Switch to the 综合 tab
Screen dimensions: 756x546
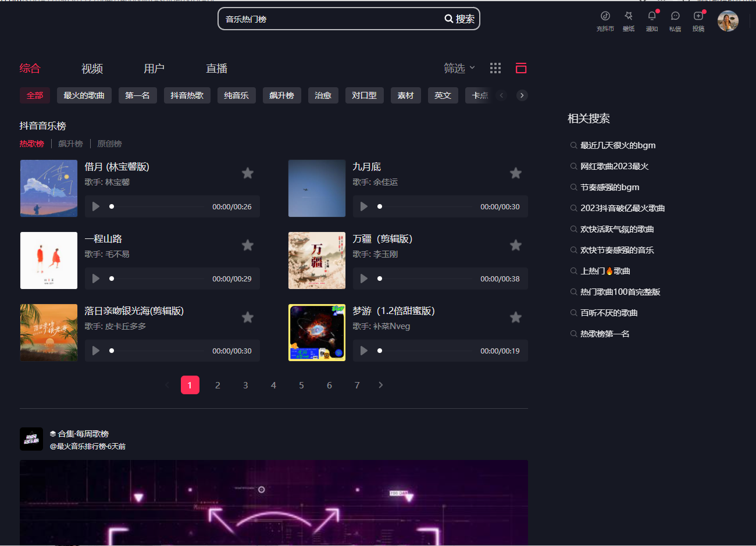[x=30, y=68]
